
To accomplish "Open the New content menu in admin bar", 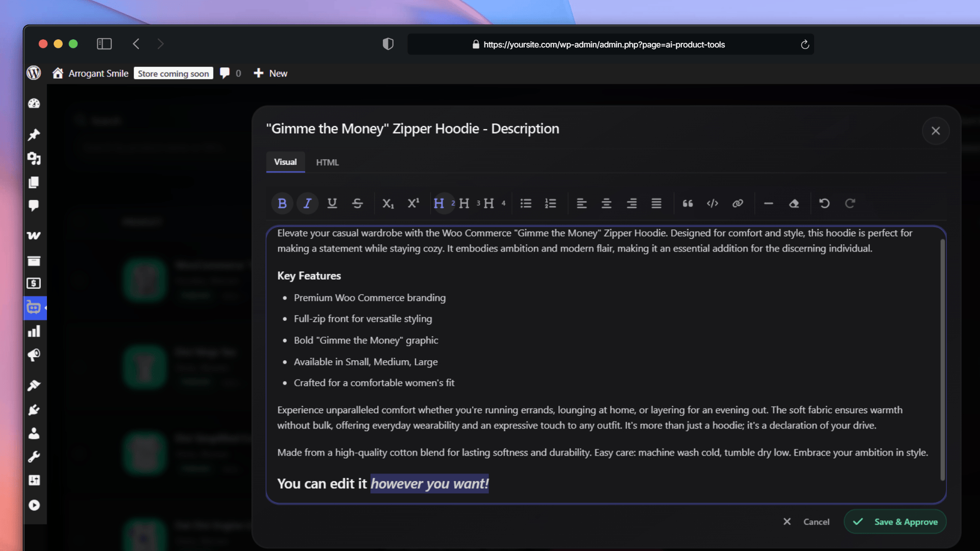I will point(271,73).
